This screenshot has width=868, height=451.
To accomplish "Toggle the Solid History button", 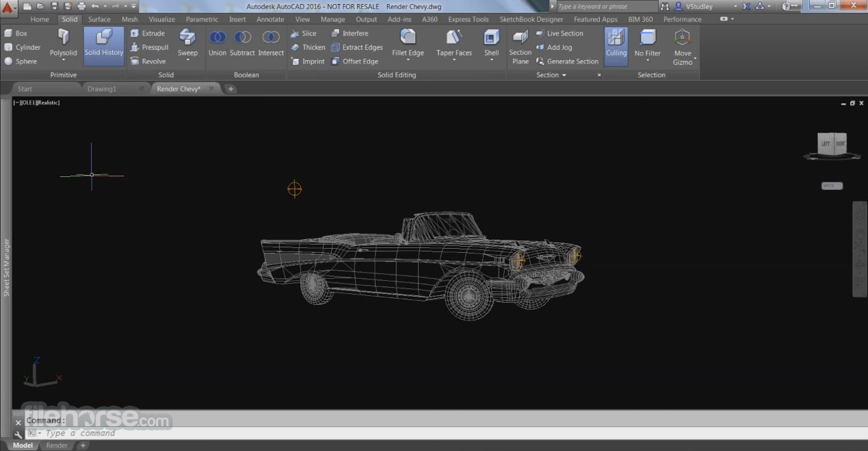I will 104,46.
